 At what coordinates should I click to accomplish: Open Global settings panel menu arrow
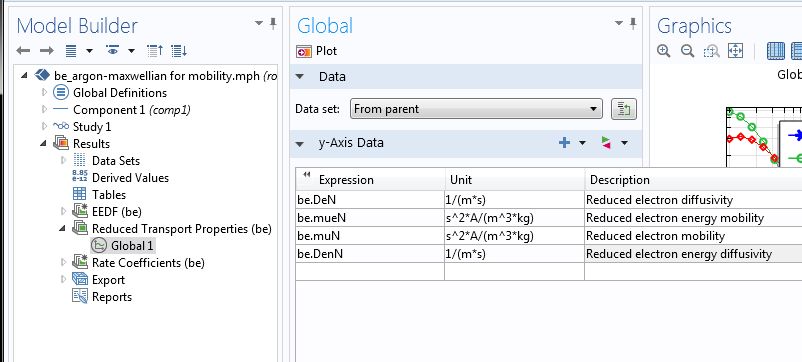pos(619,24)
